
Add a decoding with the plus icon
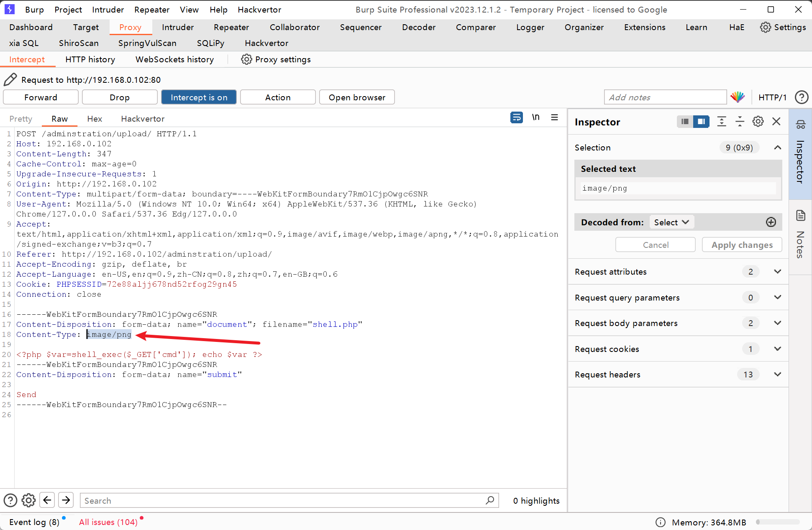click(771, 222)
